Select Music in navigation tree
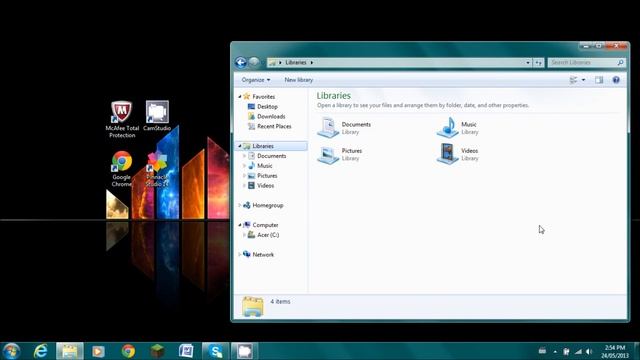This screenshot has height=360, width=640. click(264, 166)
